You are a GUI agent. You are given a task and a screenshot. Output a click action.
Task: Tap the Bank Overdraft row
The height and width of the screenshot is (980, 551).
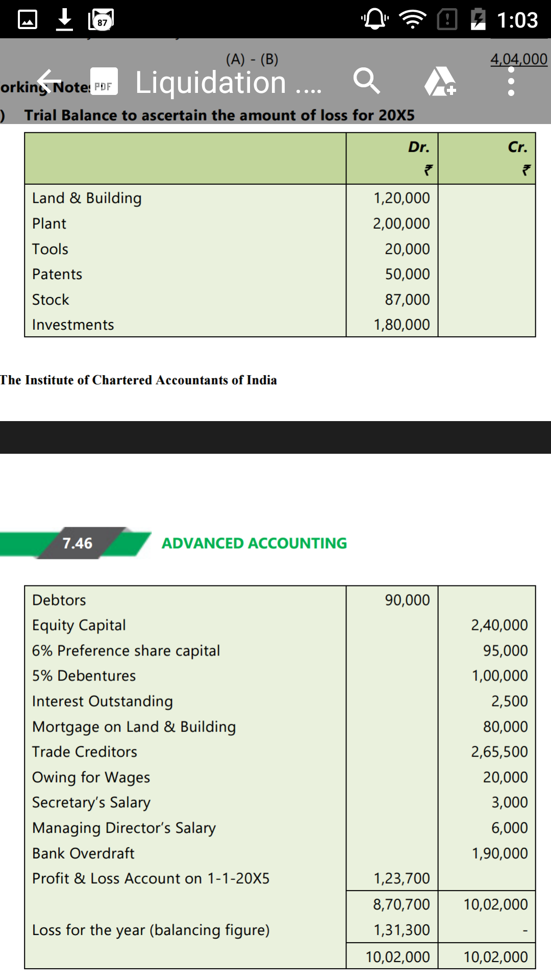280,853
